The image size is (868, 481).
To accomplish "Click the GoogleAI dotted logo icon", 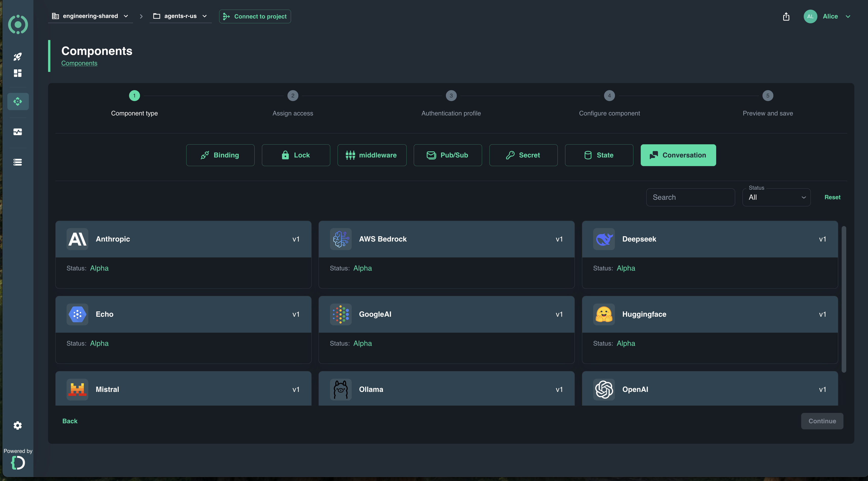I will coord(341,314).
